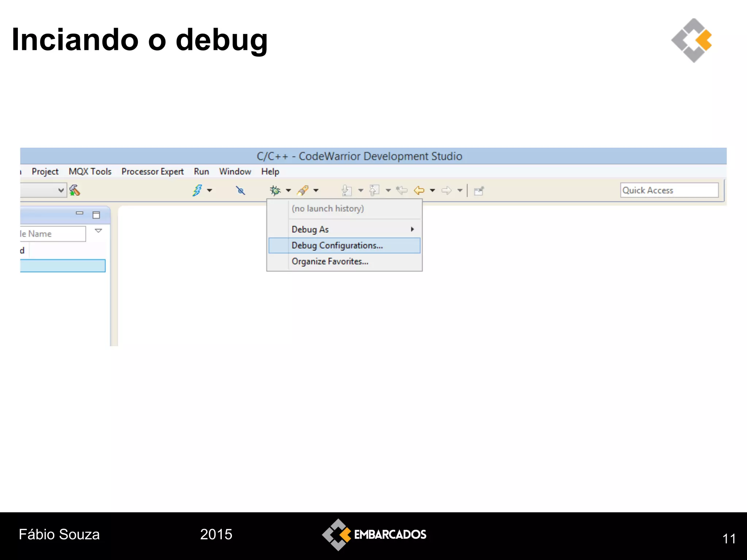Open previous annotation dropdown arrow

[388, 190]
